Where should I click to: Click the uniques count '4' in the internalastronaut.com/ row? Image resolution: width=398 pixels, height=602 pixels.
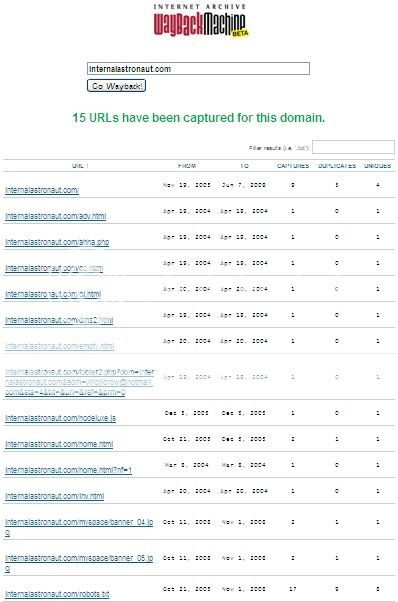pyautogui.click(x=378, y=185)
